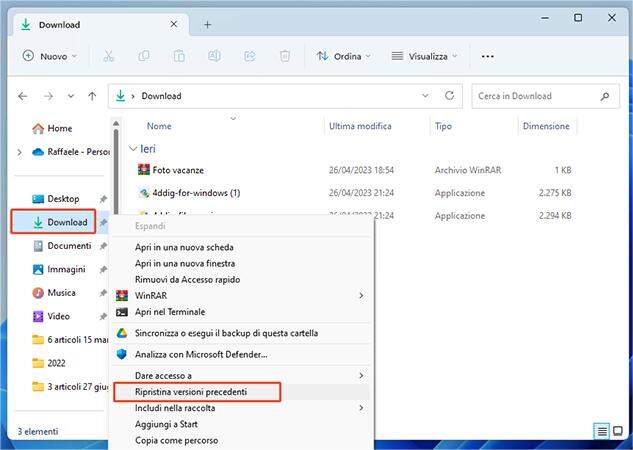
Task: Open the 2022 folder in sidebar
Action: point(48,363)
